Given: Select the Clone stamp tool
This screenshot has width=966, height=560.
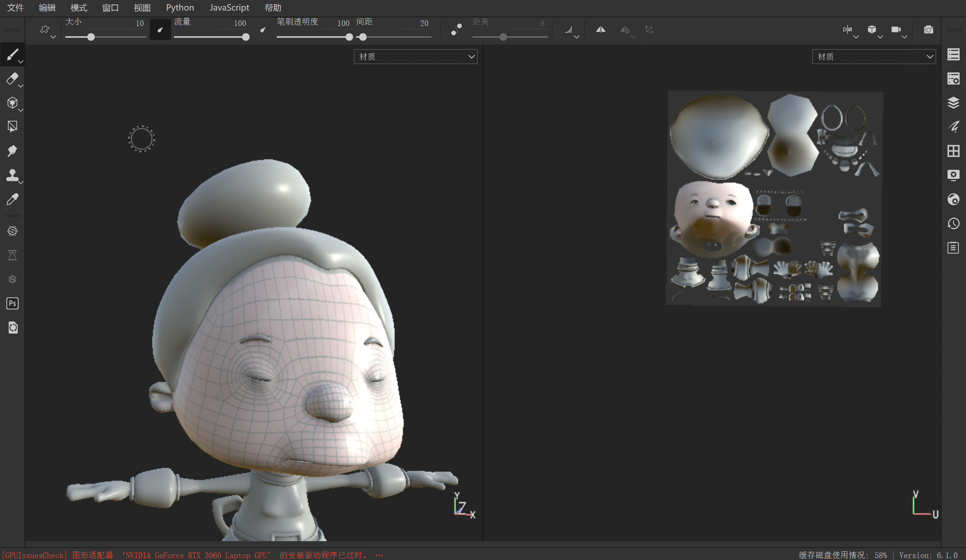Looking at the screenshot, I should [12, 175].
